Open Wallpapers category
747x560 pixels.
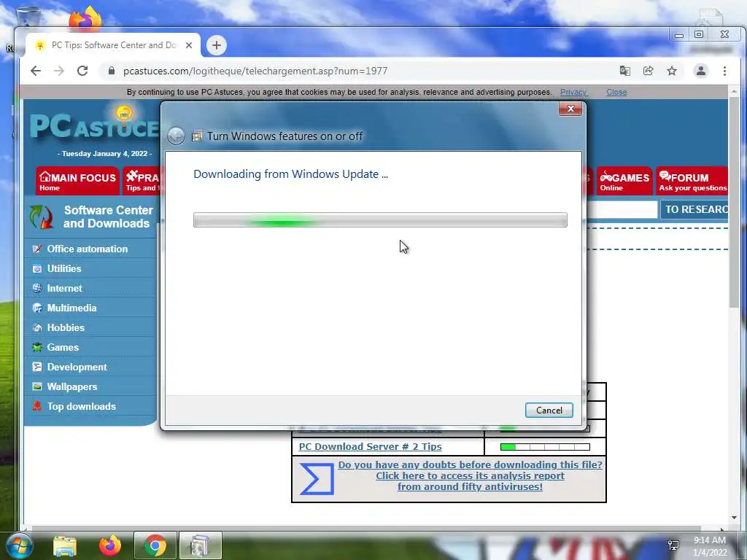[72, 386]
